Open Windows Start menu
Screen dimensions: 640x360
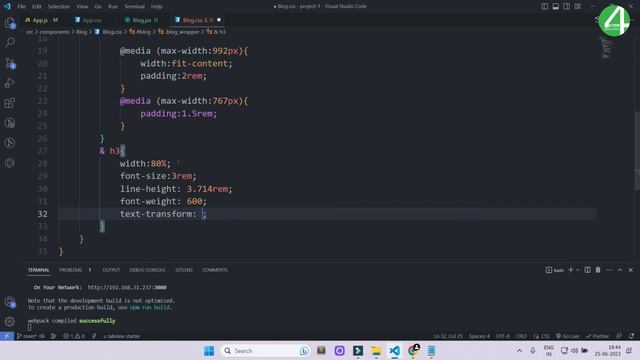point(209,351)
